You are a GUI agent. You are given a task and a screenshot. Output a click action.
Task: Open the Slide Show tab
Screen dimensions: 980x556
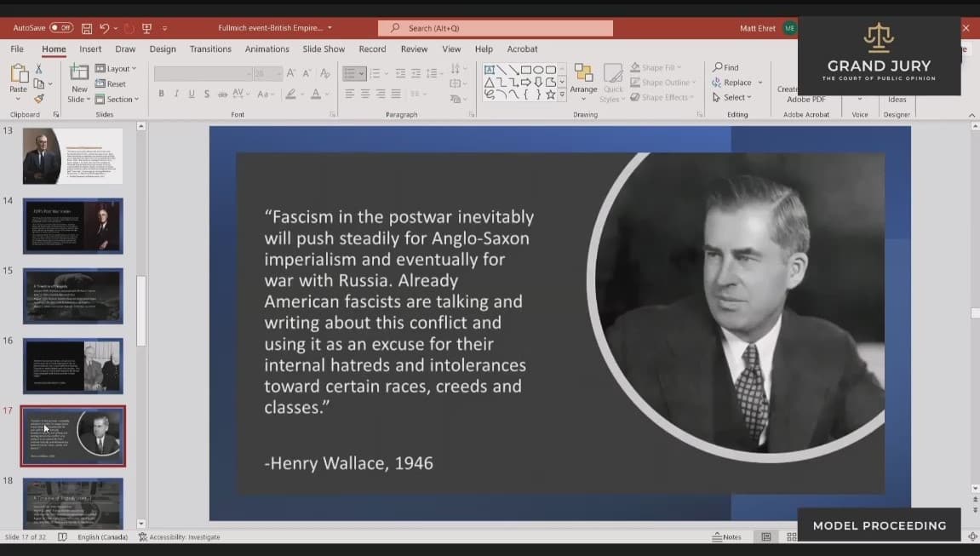(324, 49)
